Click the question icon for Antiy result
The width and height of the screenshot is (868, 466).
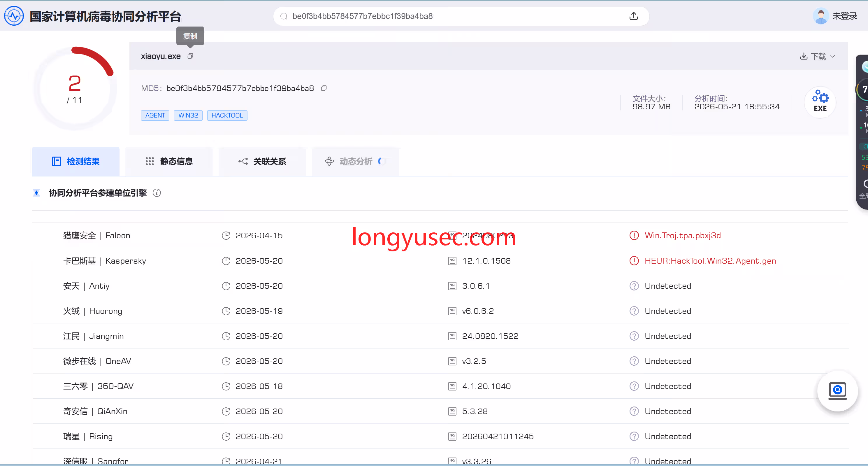(634, 286)
